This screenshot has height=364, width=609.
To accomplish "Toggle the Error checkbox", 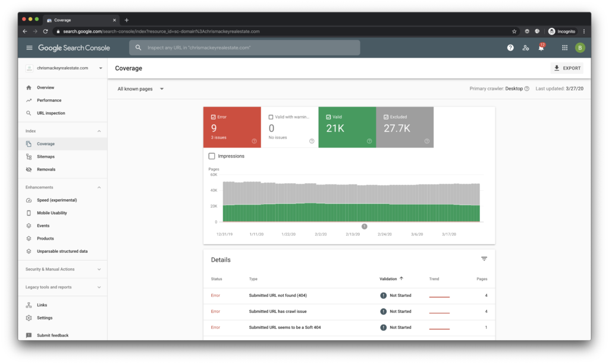I will coord(214,117).
